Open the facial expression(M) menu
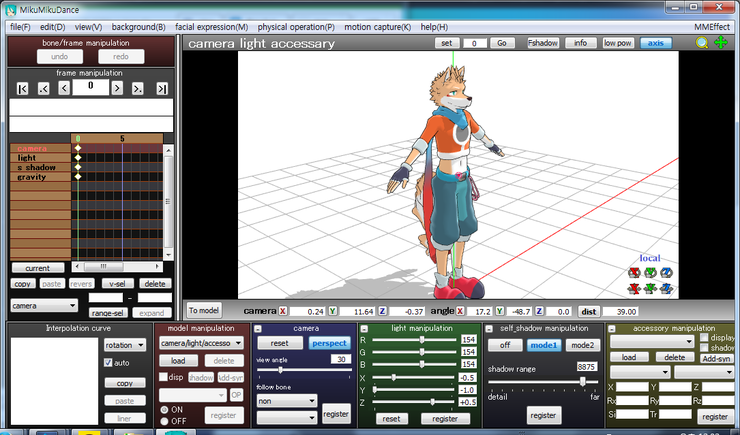740x435 pixels. click(211, 27)
